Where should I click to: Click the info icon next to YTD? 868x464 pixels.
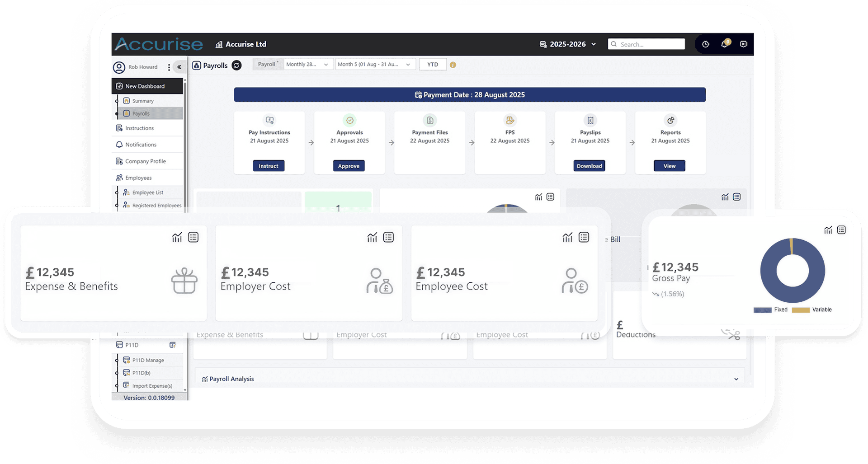point(453,65)
